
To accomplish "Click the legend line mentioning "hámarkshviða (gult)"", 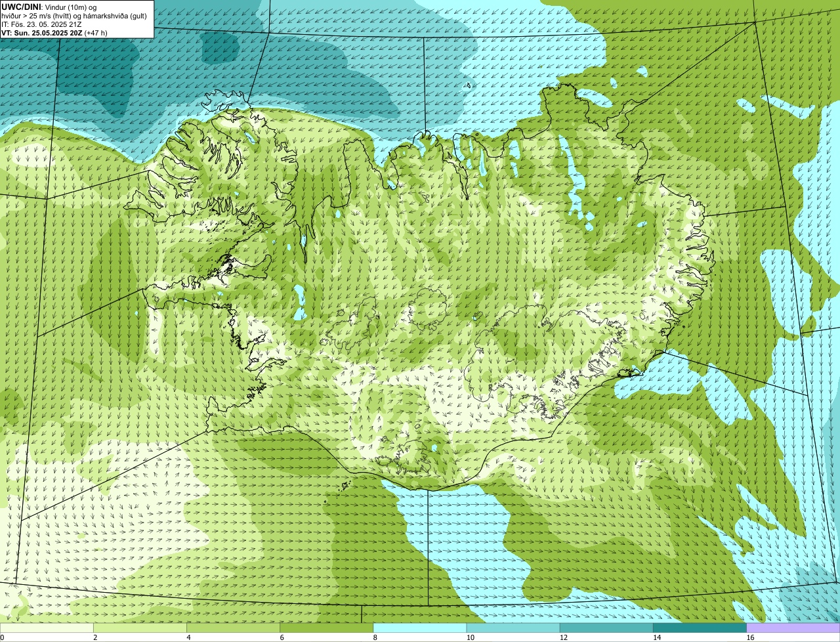I will [x=74, y=16].
